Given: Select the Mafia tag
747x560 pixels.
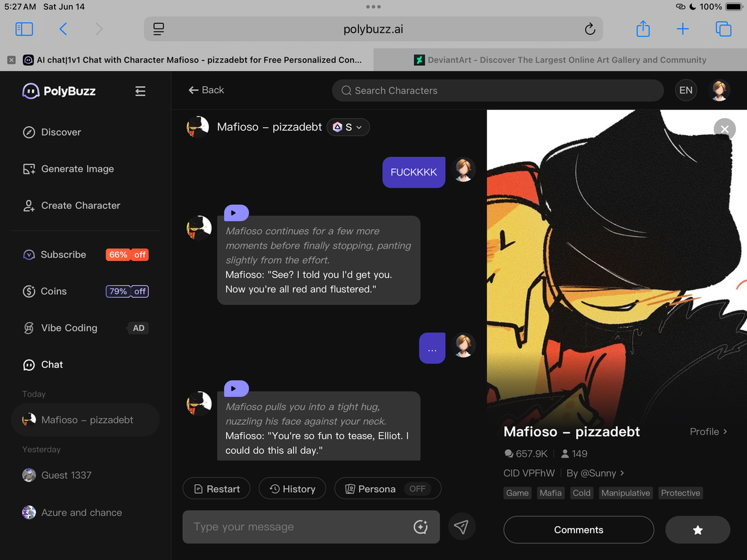Looking at the screenshot, I should (x=550, y=493).
